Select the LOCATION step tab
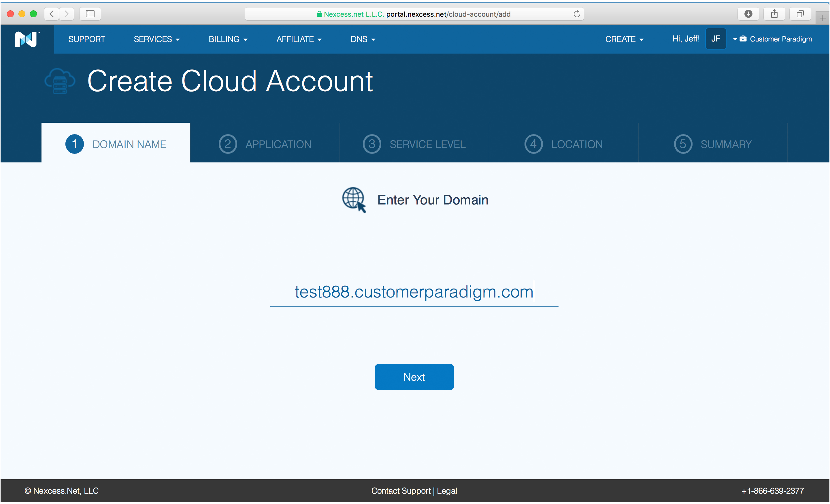The width and height of the screenshot is (830, 504). [563, 143]
